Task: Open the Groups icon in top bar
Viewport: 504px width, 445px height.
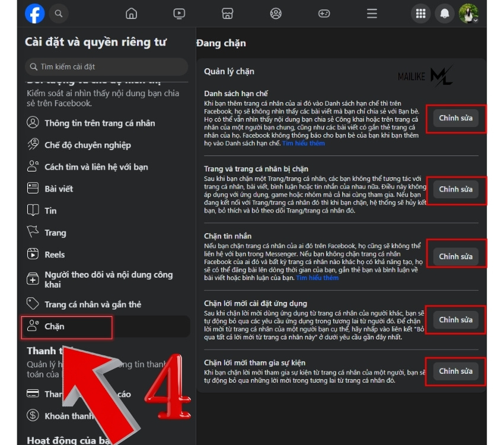Action: coord(276,14)
